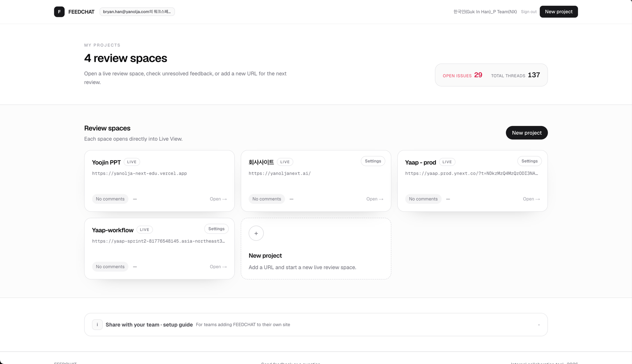Click Sign out
Viewport: 632px width, 364px height.
[528, 12]
